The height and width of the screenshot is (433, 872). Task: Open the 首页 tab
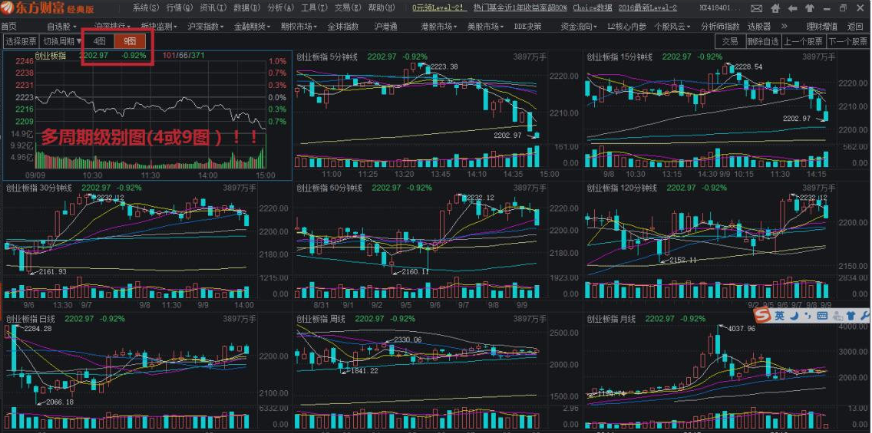click(x=10, y=25)
